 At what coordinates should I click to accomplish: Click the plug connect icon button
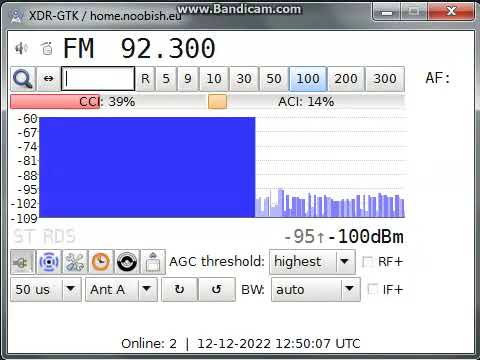pos(22,262)
